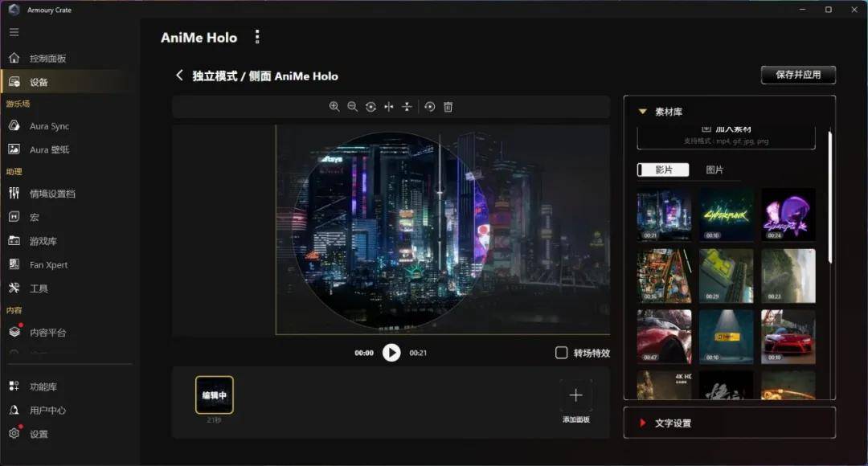Viewport: 868px width, 466px height.
Task: Flip the clip horizontally
Action: (x=389, y=107)
